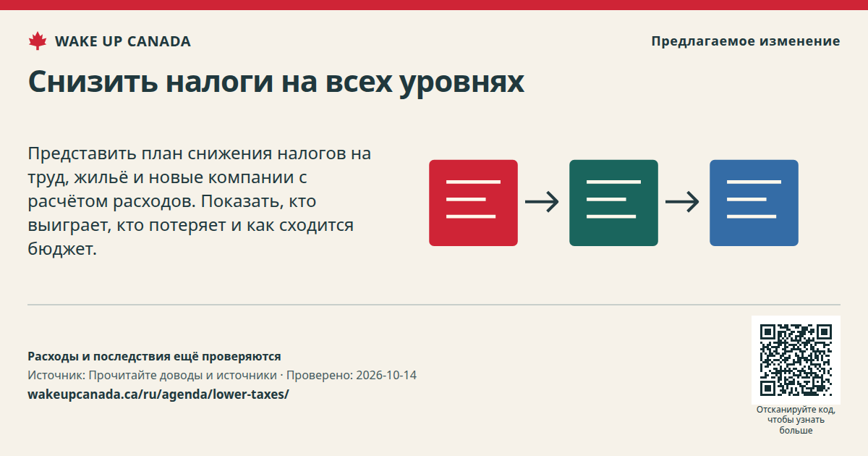This screenshot has height=456, width=868.
Task: Click the QR code image
Action: (x=796, y=360)
